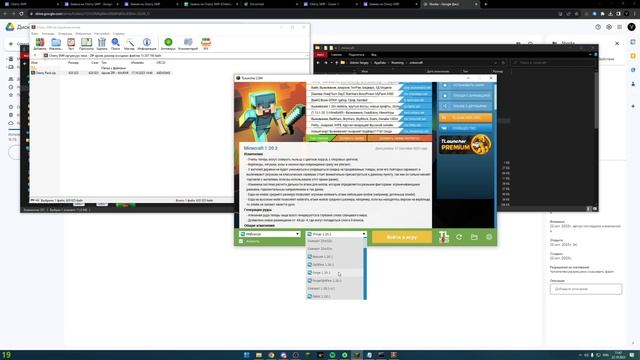This screenshot has height=360, width=640.
Task: Click the up arrow in File Explorer window
Action: (x=336, y=63)
